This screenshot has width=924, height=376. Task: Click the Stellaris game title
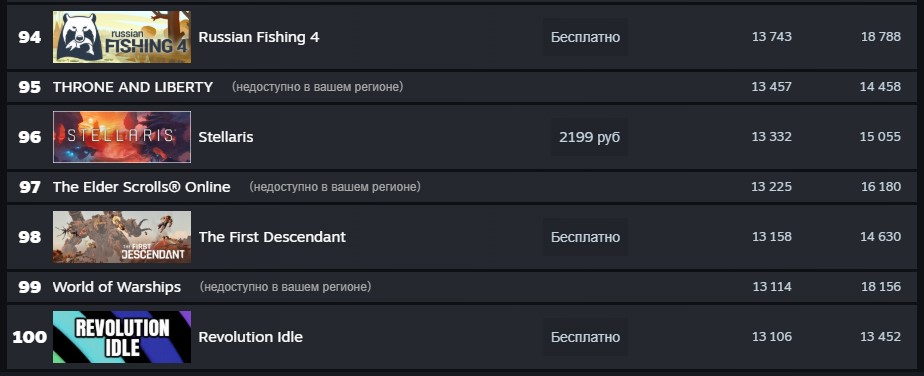[226, 137]
